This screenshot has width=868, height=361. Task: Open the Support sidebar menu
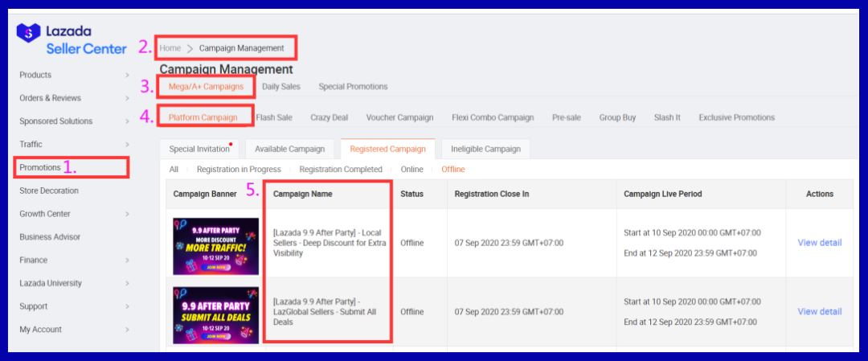pos(33,306)
